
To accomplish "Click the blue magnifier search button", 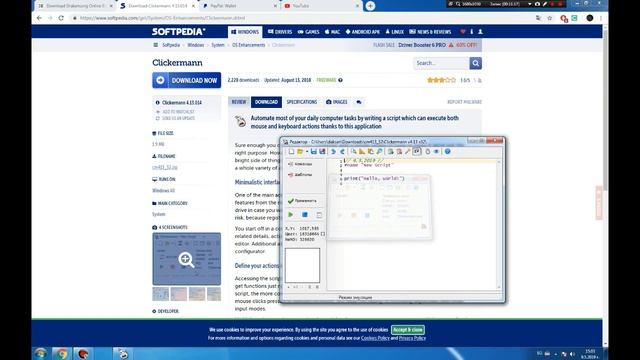I will click(476, 63).
